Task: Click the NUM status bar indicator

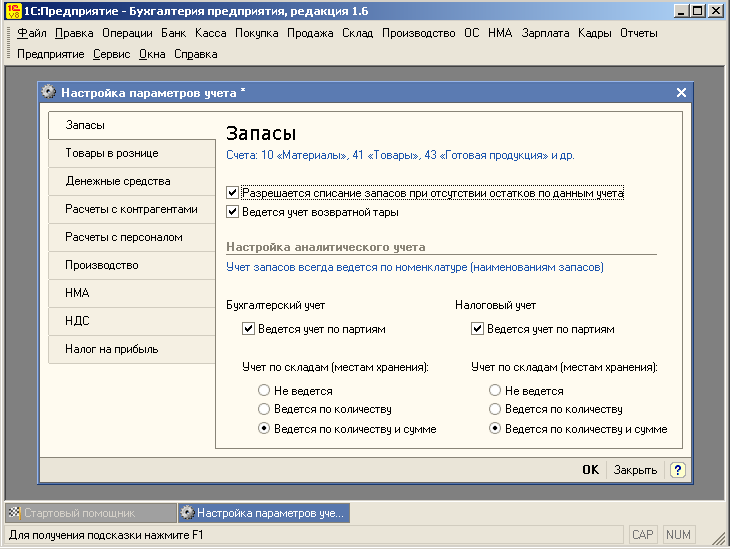Action: click(678, 535)
